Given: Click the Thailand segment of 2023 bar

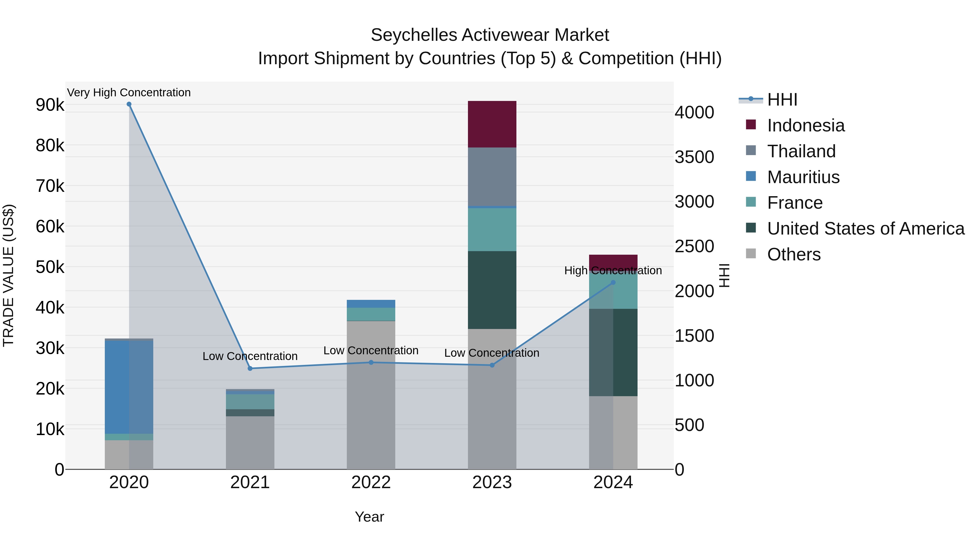Looking at the screenshot, I should pos(492,177).
